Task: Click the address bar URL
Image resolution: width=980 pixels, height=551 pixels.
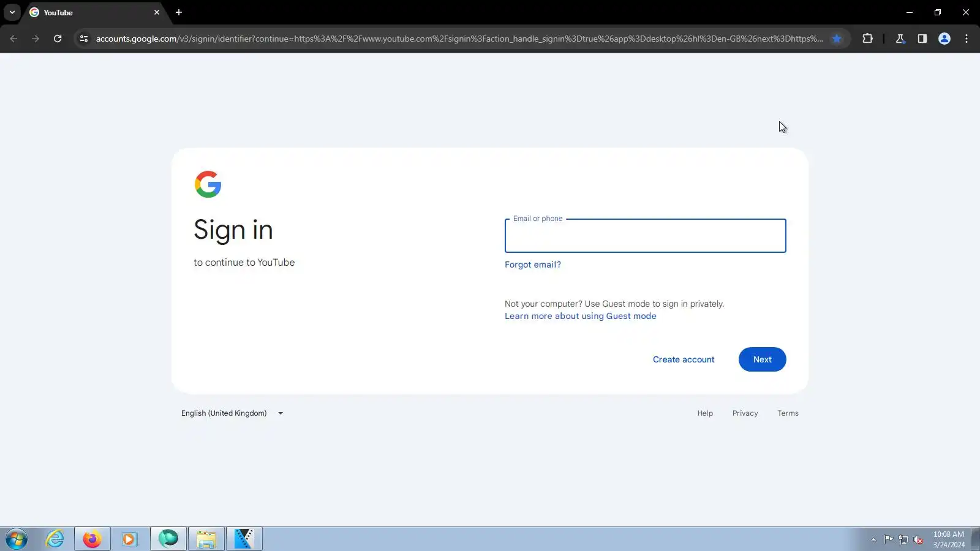Action: [x=459, y=39]
